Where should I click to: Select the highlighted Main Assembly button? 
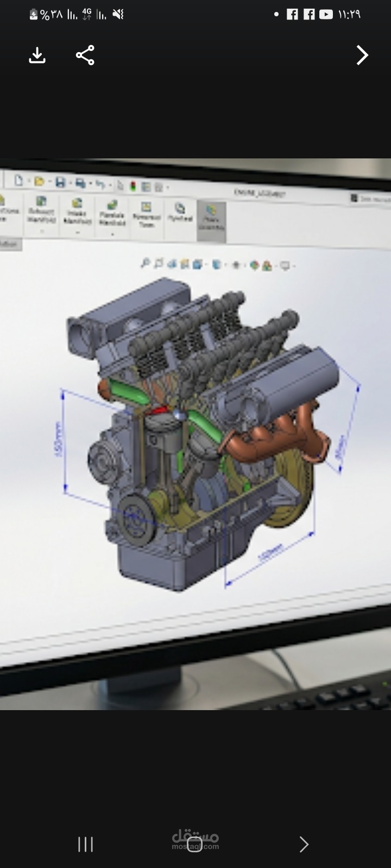click(211, 221)
